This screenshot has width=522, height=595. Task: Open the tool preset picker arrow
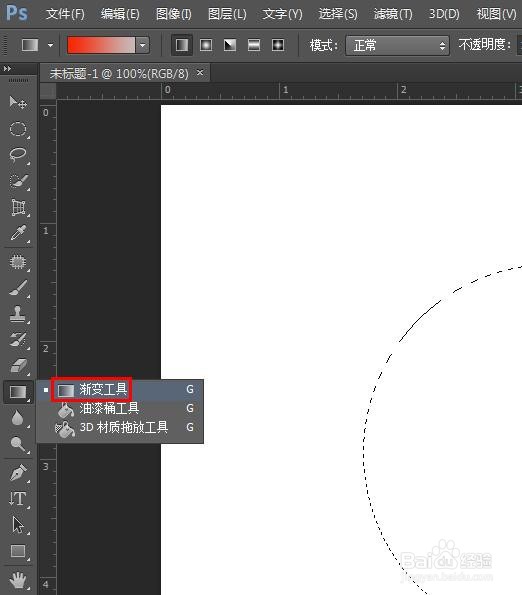pos(50,45)
